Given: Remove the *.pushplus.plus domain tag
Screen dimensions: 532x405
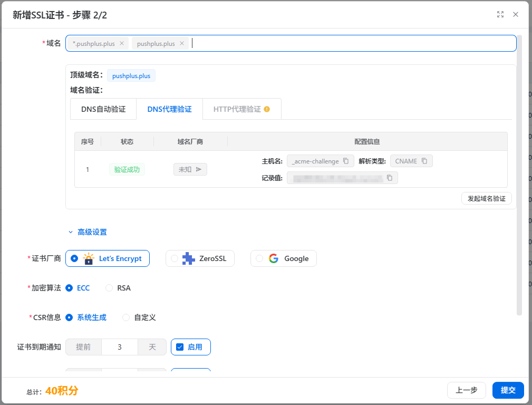Looking at the screenshot, I should (x=122, y=44).
